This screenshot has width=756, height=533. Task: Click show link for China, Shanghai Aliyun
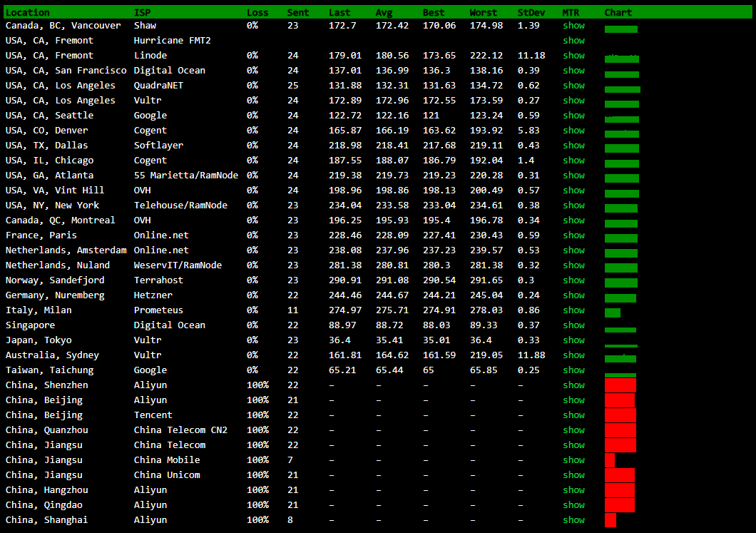tap(573, 520)
